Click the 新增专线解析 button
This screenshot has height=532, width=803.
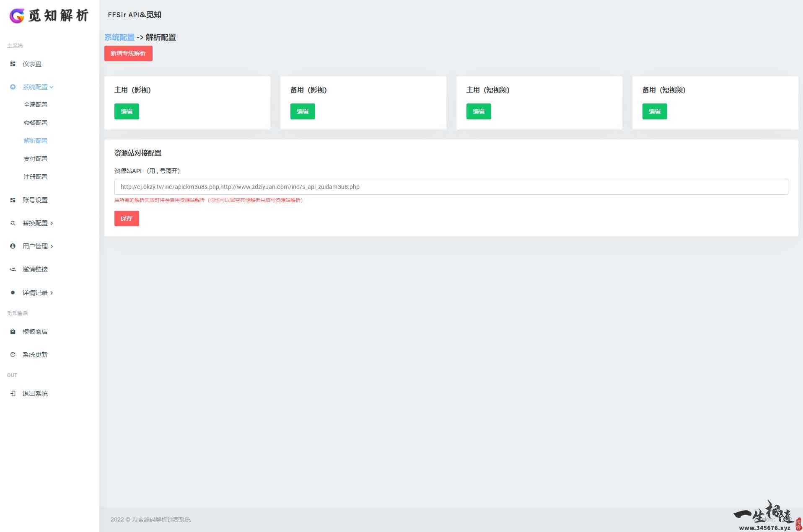click(128, 53)
